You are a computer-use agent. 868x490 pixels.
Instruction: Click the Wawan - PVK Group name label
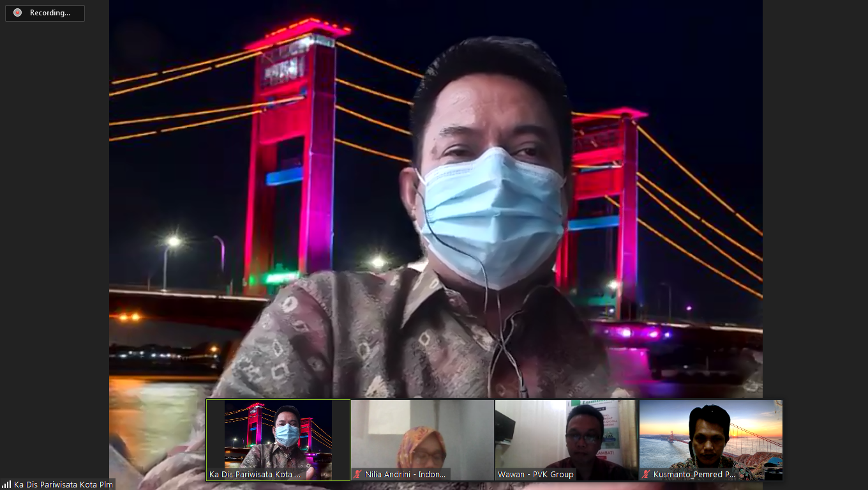tap(535, 475)
